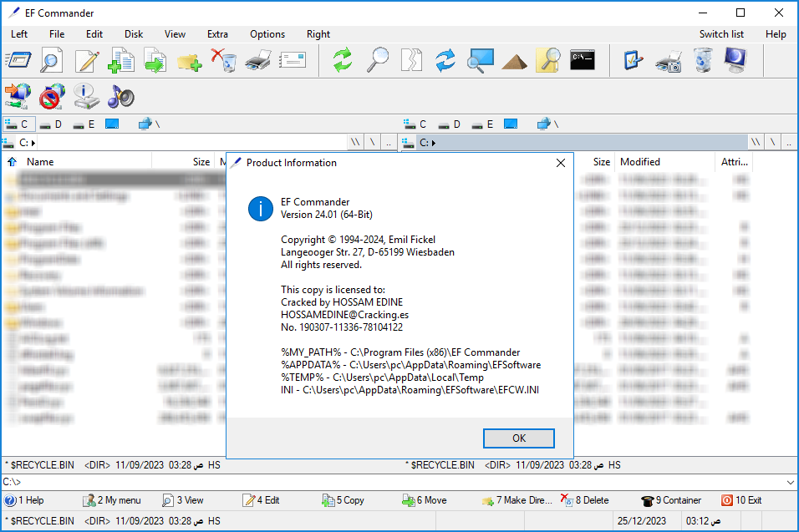Viewport: 799px width, 532px height.
Task: Click right panel network drive button
Action: 548,124
